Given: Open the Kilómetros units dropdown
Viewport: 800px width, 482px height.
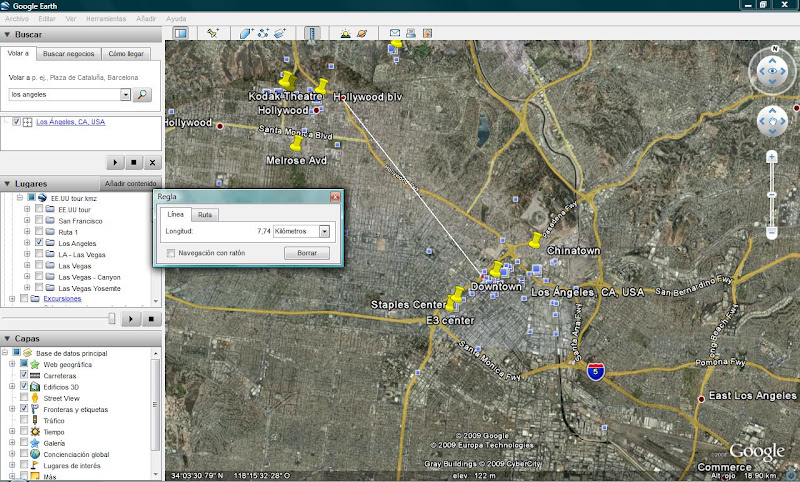Looking at the screenshot, I should [324, 232].
